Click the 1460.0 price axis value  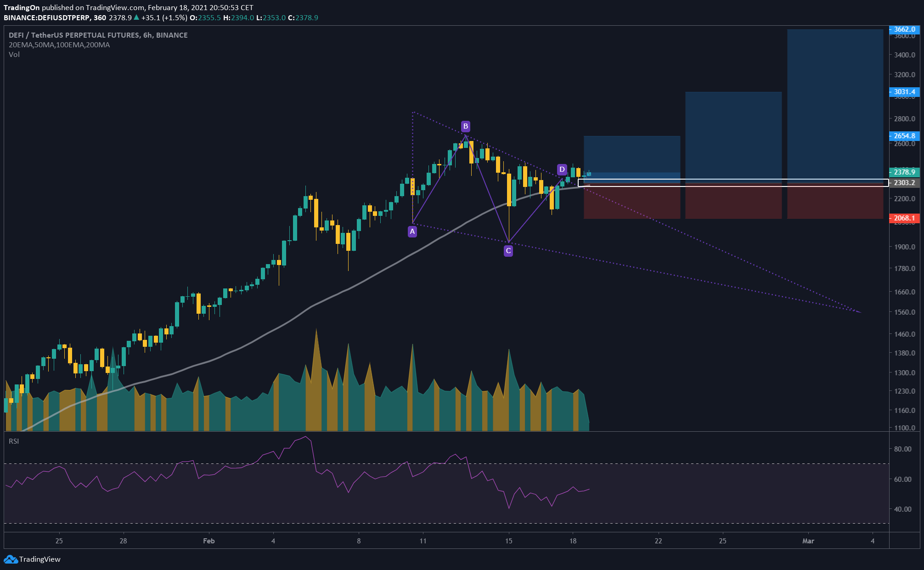(905, 334)
